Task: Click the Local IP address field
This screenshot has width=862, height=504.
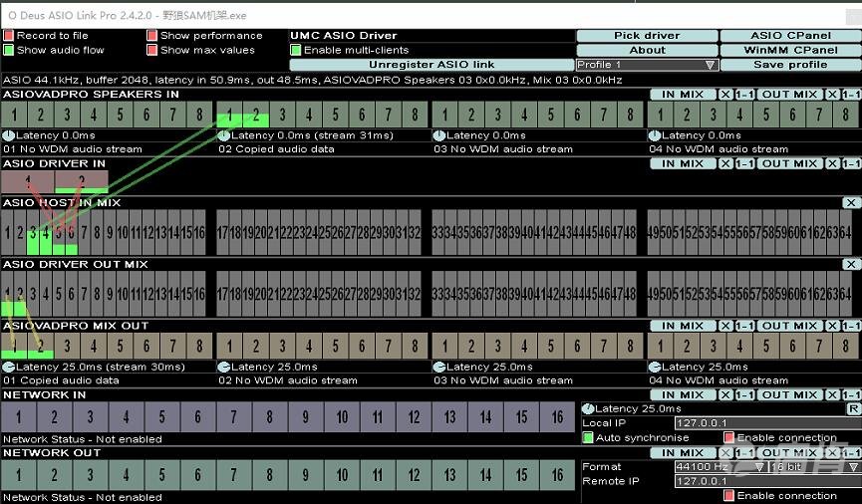Action: tap(767, 423)
